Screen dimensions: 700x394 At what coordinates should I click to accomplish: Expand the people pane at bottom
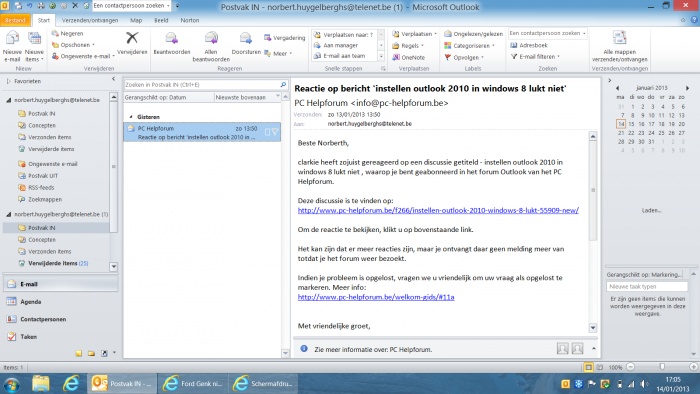click(594, 348)
